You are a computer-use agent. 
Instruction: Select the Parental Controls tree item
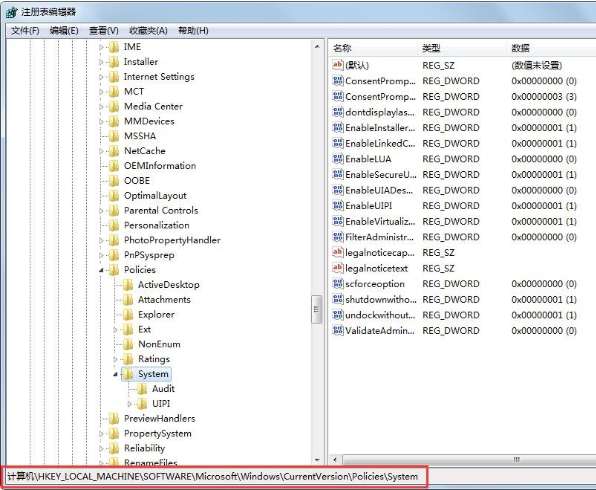(161, 210)
